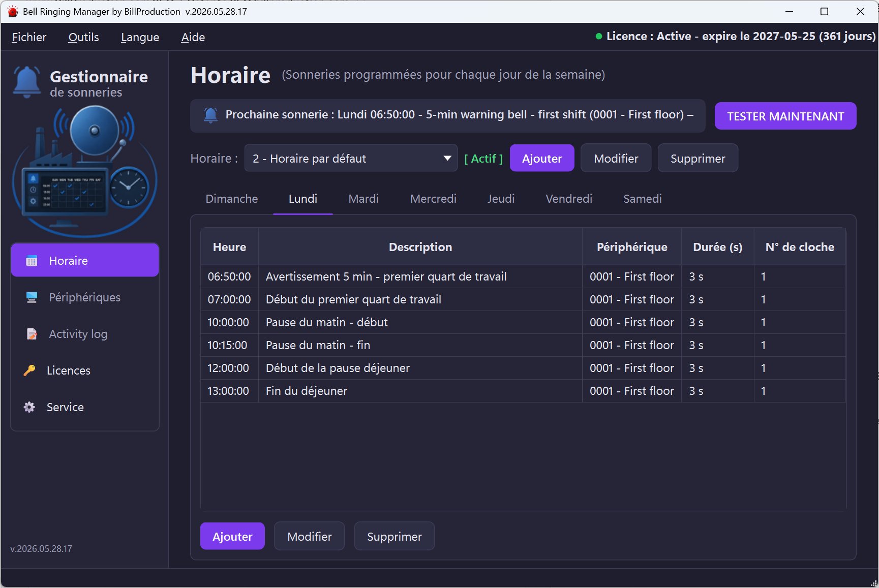Click the Périphériques monitor icon
The height and width of the screenshot is (588, 879).
click(32, 297)
